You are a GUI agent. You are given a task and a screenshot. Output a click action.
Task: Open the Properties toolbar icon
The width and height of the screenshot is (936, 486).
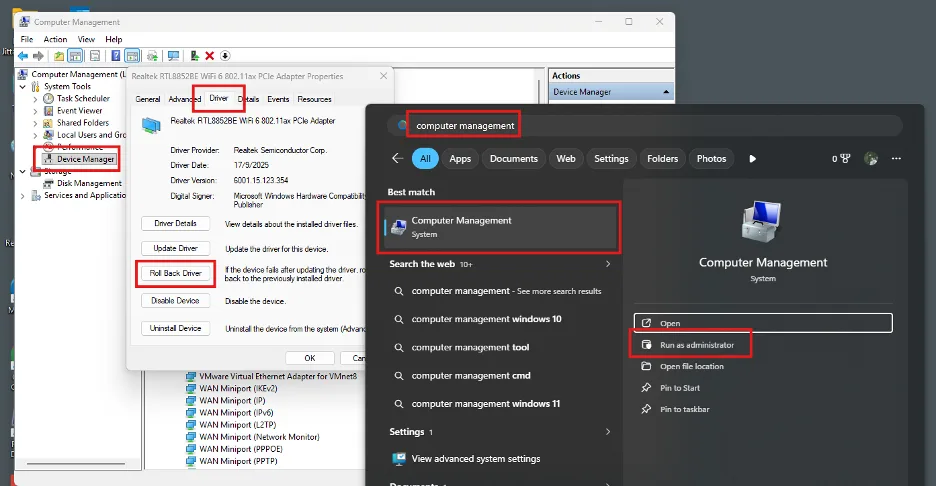(x=95, y=56)
